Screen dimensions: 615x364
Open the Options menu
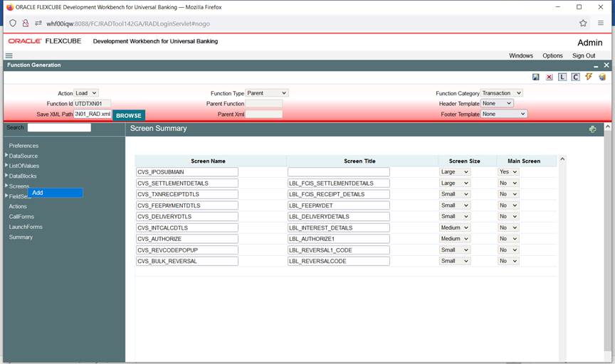[552, 55]
